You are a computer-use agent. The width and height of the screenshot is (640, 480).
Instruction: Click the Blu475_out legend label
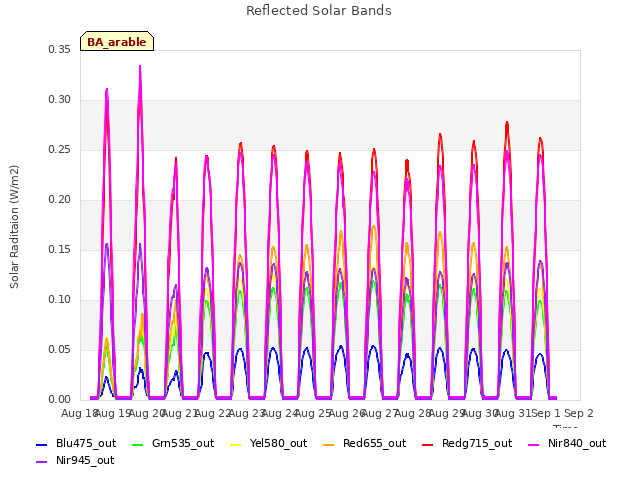click(86, 443)
